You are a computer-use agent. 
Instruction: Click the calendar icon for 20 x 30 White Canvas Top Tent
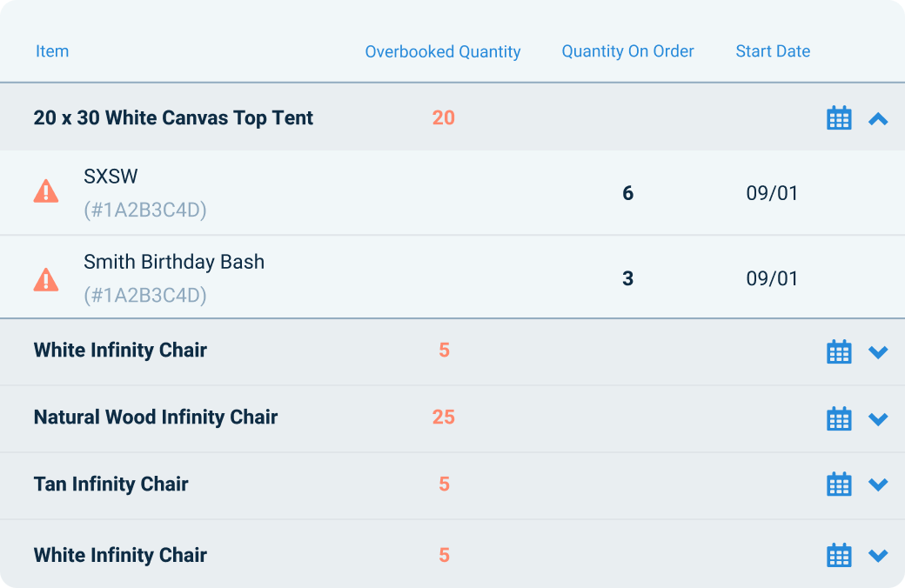(838, 117)
